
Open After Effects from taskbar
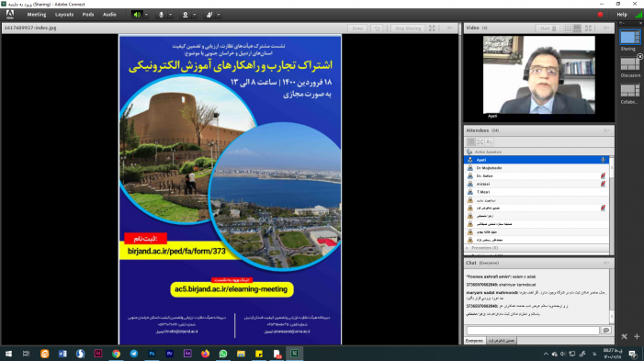point(187,354)
